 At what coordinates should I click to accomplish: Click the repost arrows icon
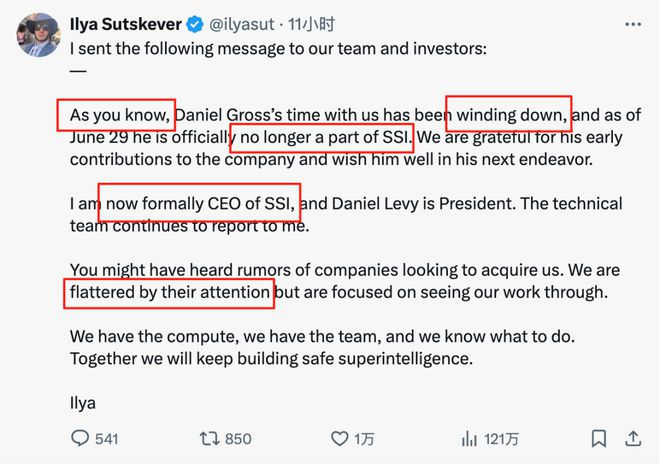209,439
